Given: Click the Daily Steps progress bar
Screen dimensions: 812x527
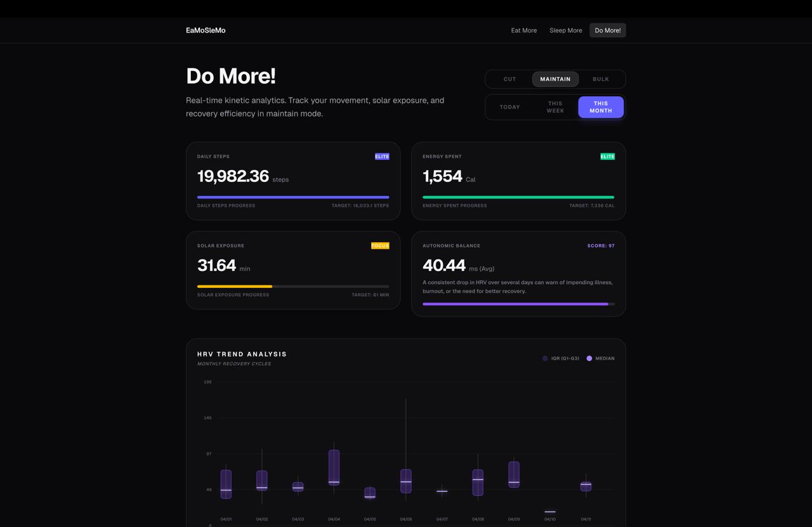Looking at the screenshot, I should (293, 197).
